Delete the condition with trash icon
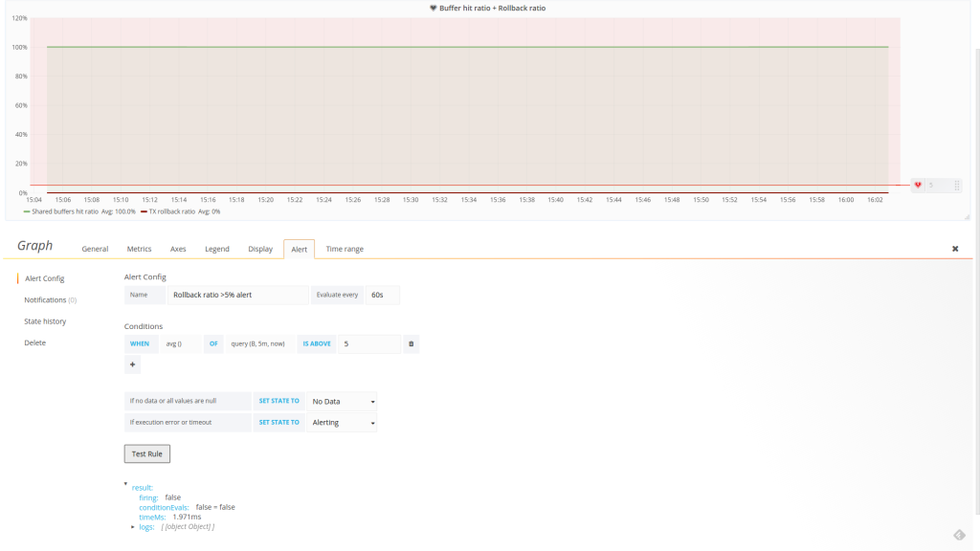Image resolution: width=980 pixels, height=551 pixels. point(411,343)
